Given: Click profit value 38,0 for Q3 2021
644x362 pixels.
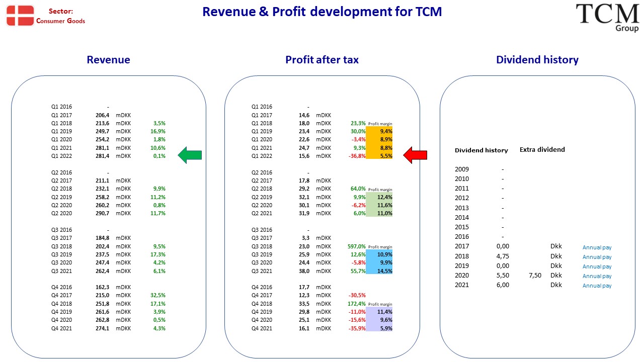Looking at the screenshot, I should point(304,271).
